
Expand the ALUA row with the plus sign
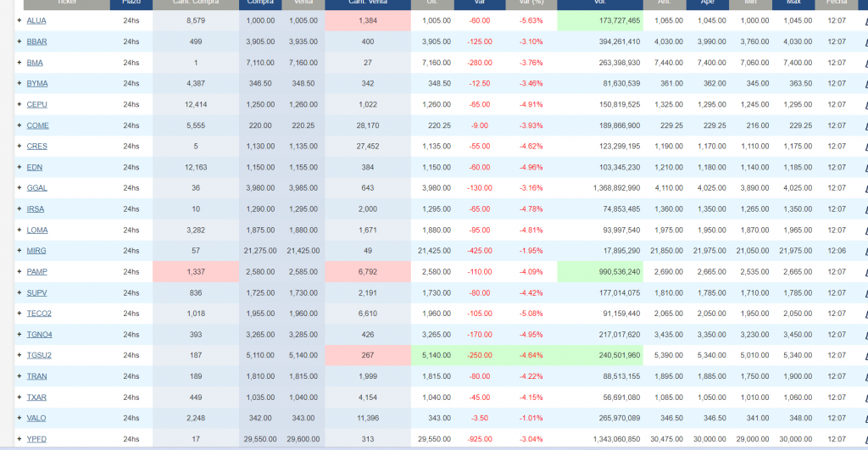(19, 19)
